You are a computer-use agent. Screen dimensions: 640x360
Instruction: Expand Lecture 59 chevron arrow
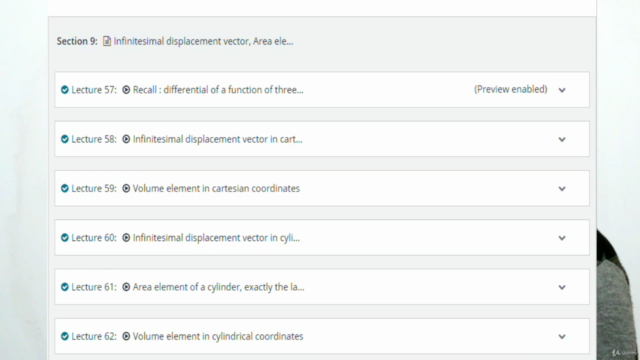tap(562, 189)
